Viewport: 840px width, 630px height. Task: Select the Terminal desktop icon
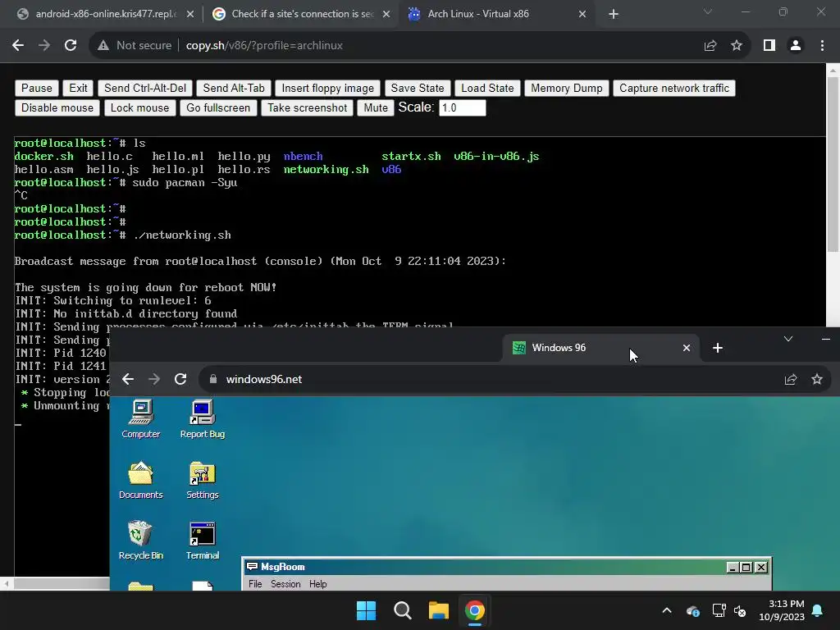(x=203, y=541)
